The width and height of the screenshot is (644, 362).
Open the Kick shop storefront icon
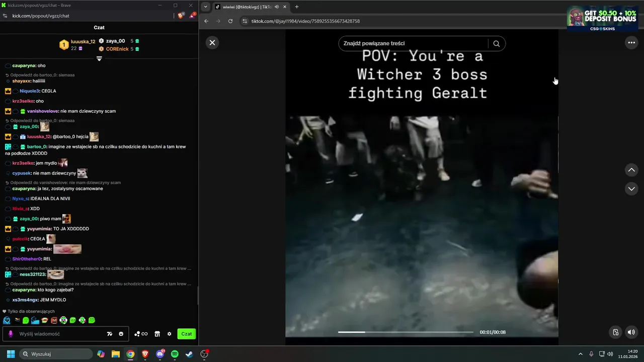[157, 334]
